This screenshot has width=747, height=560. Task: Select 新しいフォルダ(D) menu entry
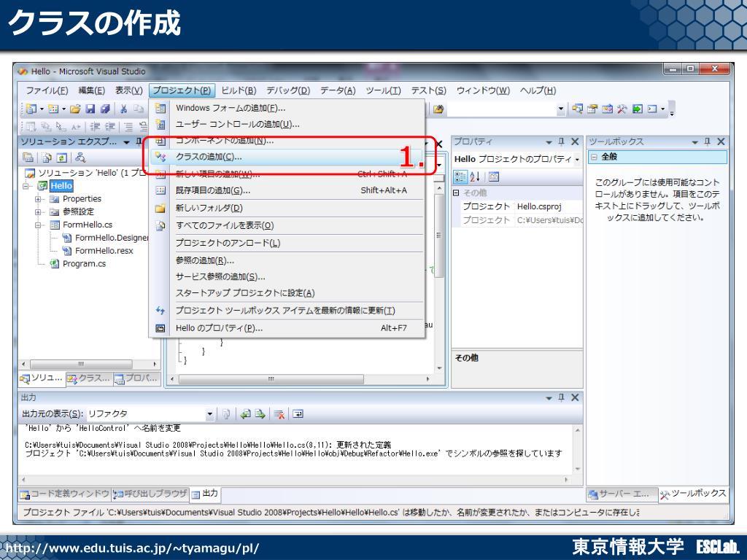click(x=287, y=208)
